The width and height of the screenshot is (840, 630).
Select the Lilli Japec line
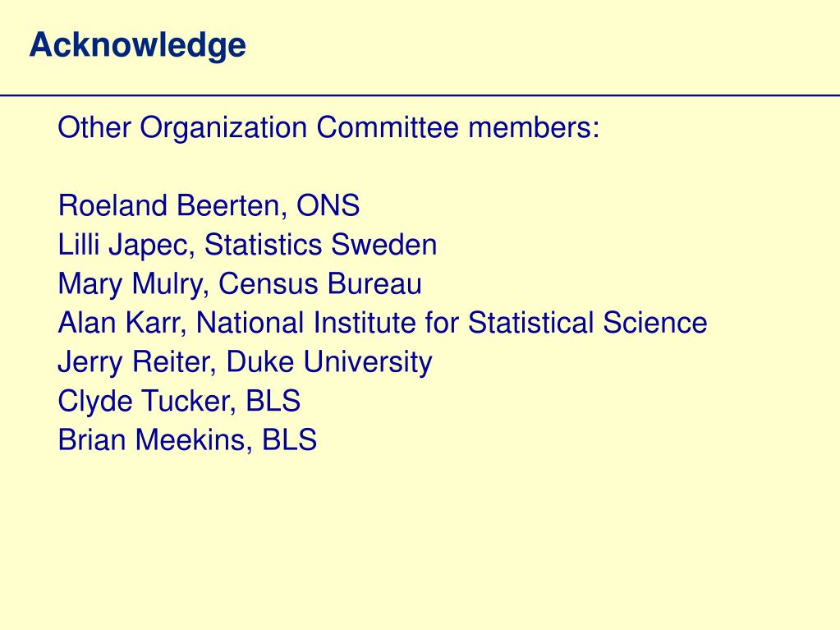click(247, 246)
